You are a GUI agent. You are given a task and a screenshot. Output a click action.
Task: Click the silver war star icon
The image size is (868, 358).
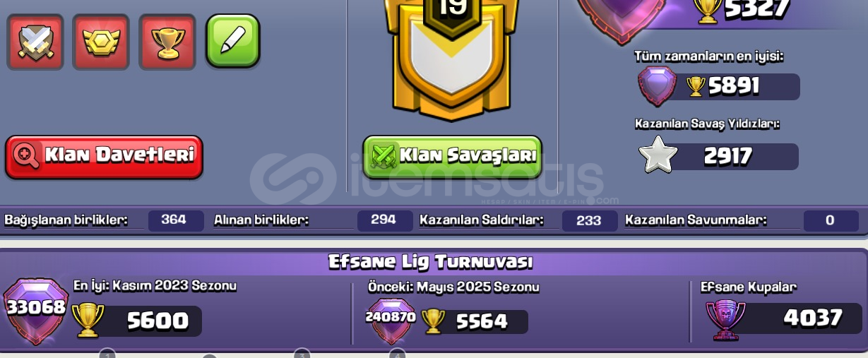point(658,155)
